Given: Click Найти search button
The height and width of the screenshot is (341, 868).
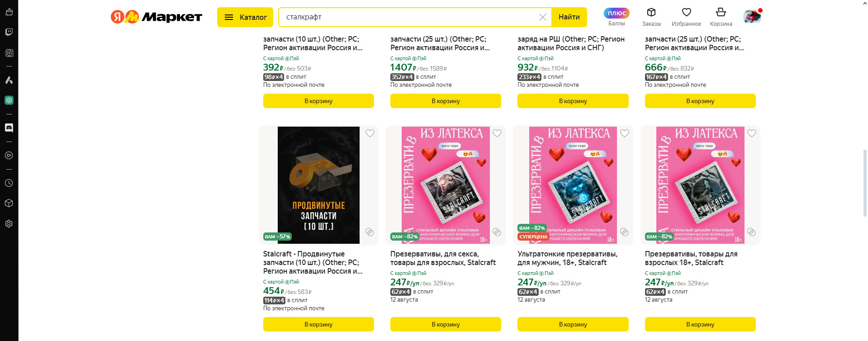Looking at the screenshot, I should point(569,17).
